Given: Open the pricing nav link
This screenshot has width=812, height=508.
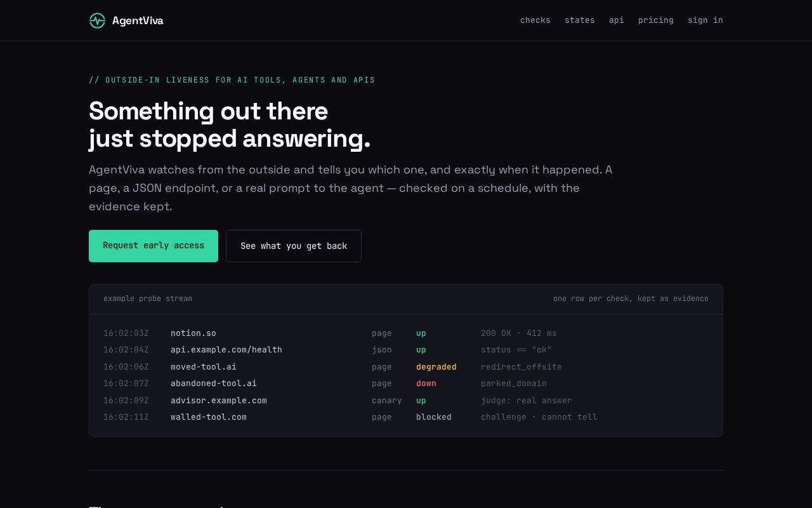Looking at the screenshot, I should click(656, 20).
